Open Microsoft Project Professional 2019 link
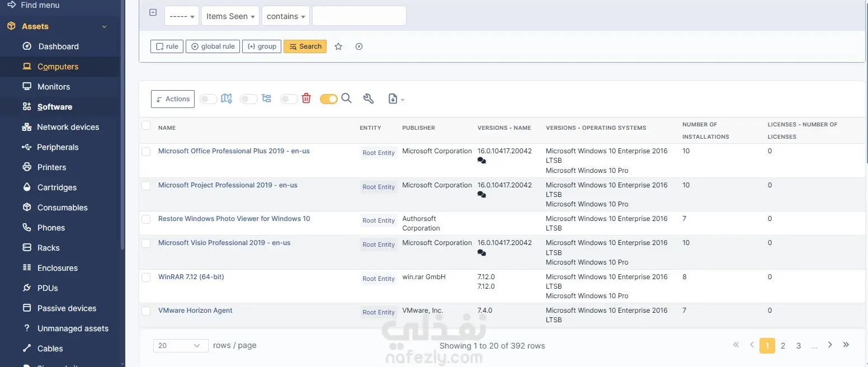 (228, 185)
